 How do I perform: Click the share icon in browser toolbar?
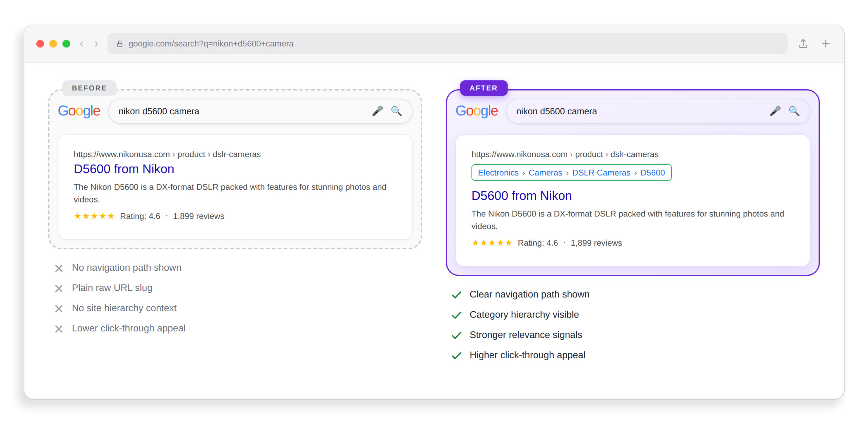pyautogui.click(x=803, y=43)
